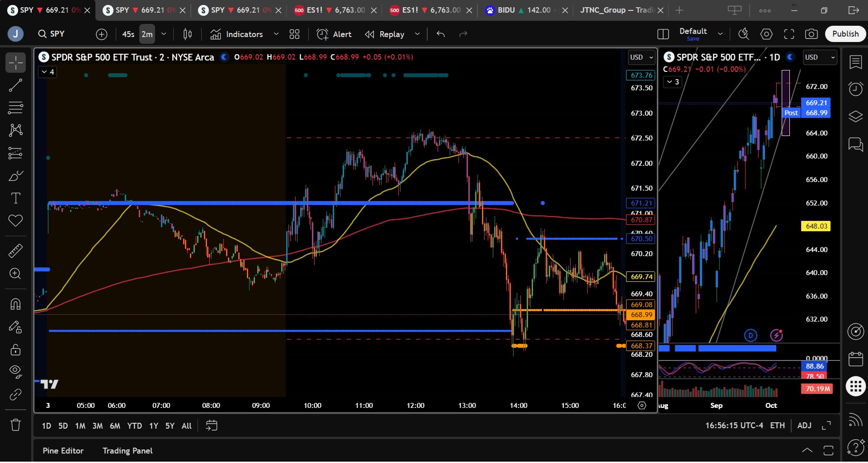
Task: Set the date range to 1D
Action: [x=47, y=426]
